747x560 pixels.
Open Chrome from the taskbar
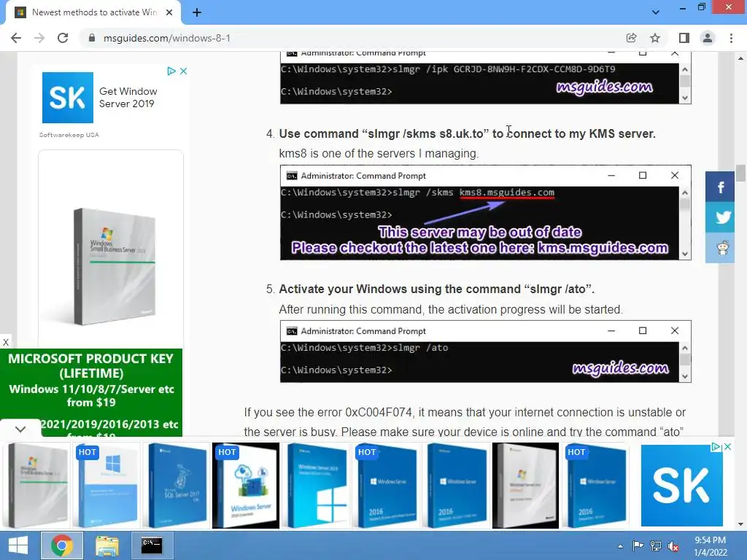[x=62, y=545]
